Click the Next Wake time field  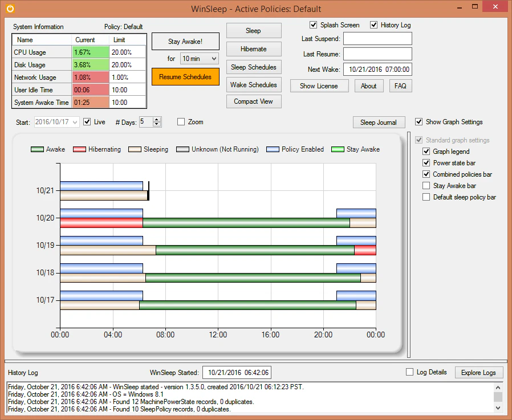pyautogui.click(x=377, y=69)
